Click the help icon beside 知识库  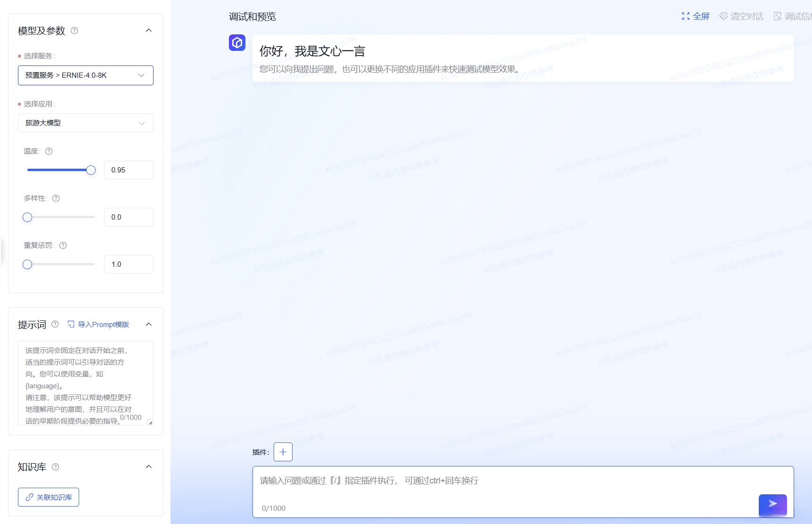tap(56, 467)
